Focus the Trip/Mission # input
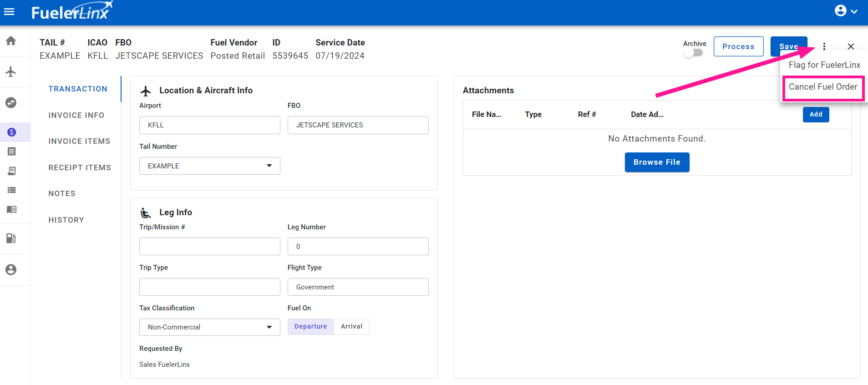 pyautogui.click(x=210, y=247)
